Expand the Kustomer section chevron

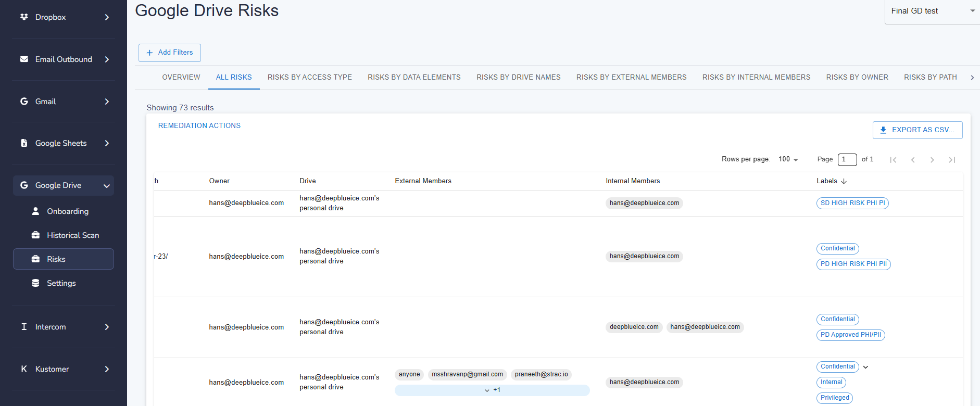pos(107,369)
